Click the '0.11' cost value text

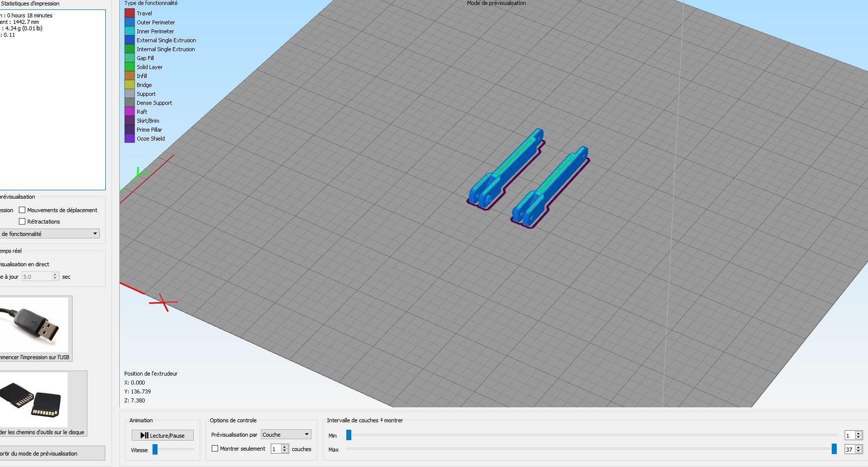pos(9,35)
